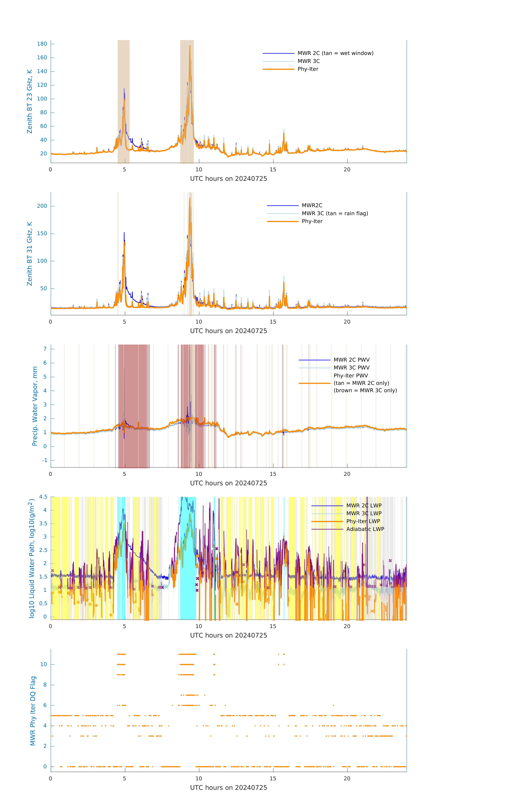Click the MWR 2C blue legend line, top plot

[278, 53]
